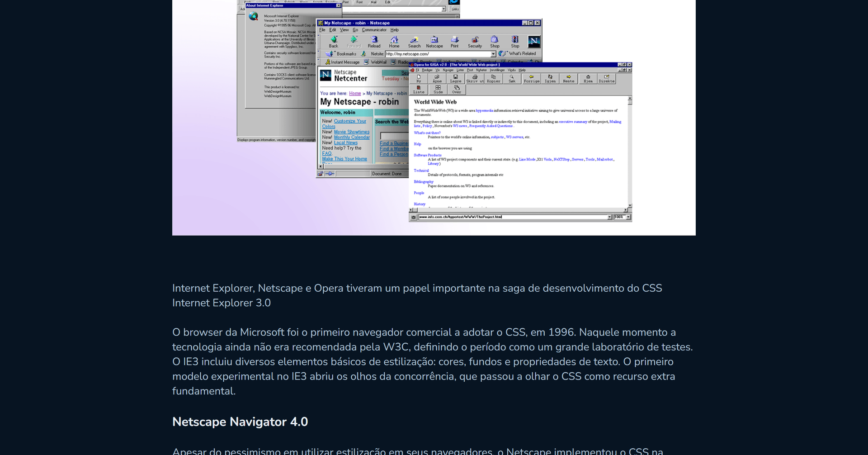Click the Home icon in Netscape toolbar
The image size is (868, 455).
(394, 42)
